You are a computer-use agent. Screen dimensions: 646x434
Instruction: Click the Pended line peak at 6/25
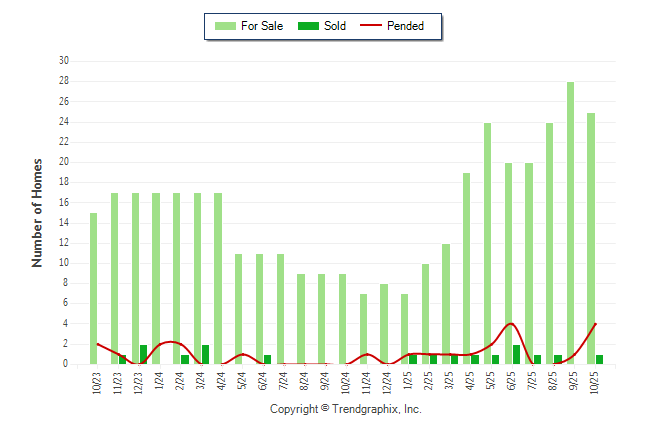coord(511,324)
